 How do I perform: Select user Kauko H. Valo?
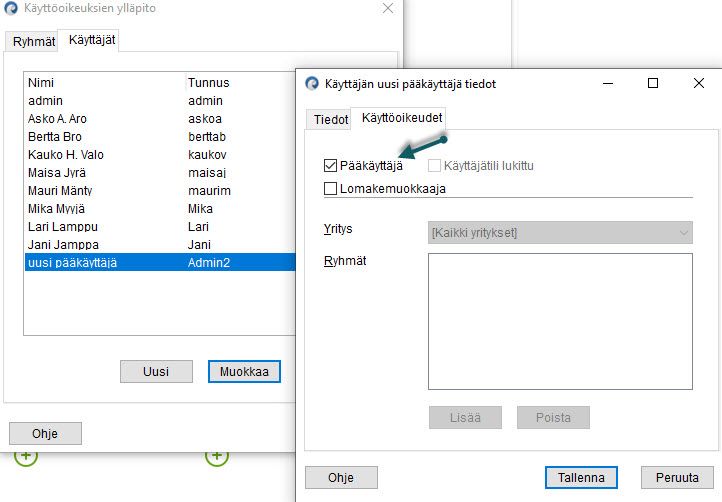click(160, 154)
